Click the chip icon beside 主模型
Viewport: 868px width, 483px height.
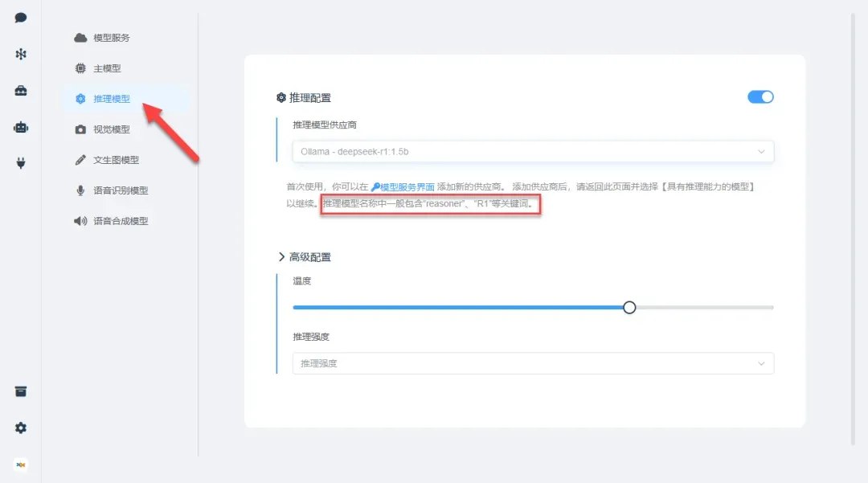tap(80, 68)
